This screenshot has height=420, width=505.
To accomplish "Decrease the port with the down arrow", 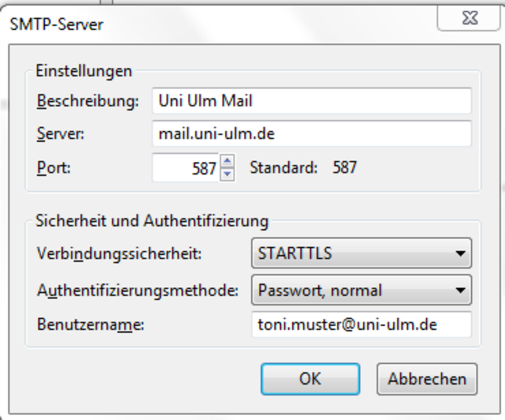I will [227, 174].
